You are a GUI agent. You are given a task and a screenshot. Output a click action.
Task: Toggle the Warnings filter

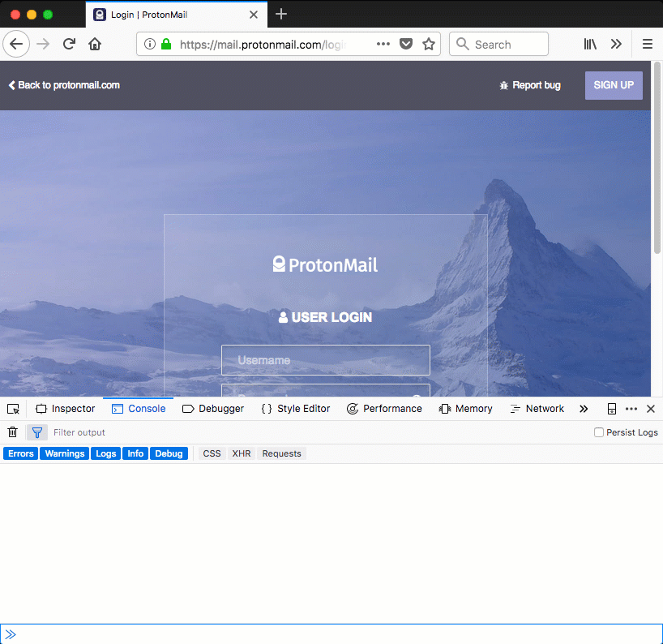(x=65, y=453)
